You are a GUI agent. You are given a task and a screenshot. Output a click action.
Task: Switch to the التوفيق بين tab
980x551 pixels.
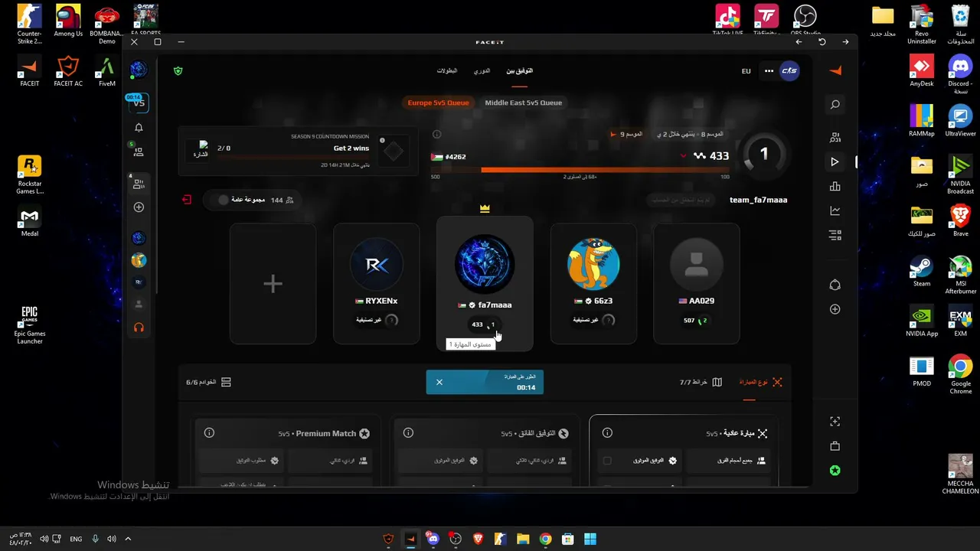(519, 71)
